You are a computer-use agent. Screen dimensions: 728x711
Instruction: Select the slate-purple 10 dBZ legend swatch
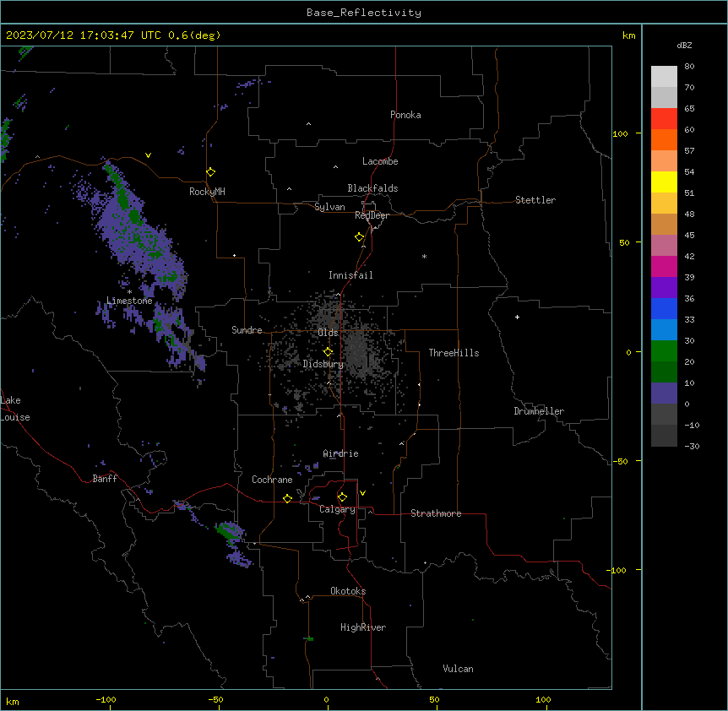point(664,393)
